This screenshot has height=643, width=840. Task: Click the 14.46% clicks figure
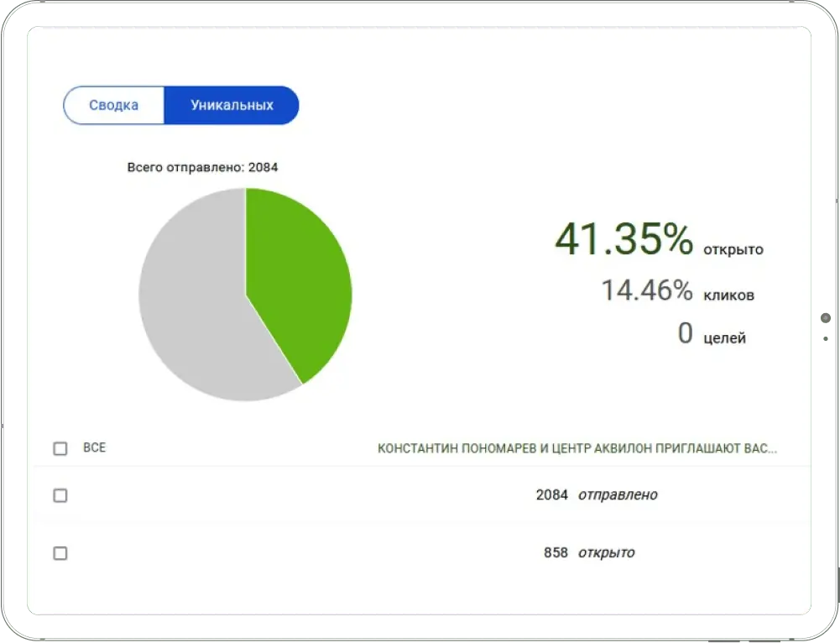[646, 291]
